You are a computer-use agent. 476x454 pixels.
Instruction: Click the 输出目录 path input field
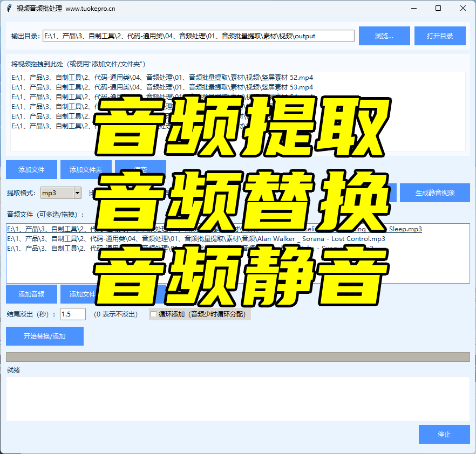198,36
